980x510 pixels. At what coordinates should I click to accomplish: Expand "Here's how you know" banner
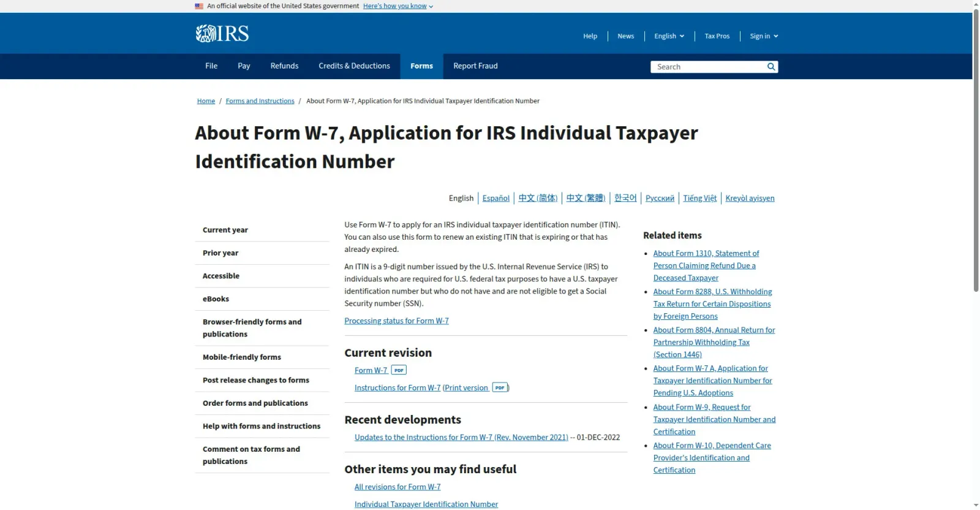click(398, 6)
